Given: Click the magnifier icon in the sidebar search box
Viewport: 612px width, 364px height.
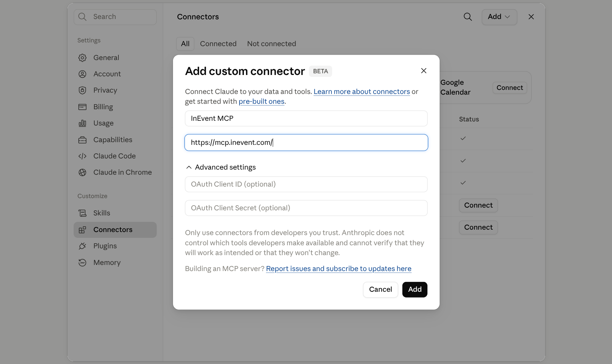Looking at the screenshot, I should click(x=82, y=17).
